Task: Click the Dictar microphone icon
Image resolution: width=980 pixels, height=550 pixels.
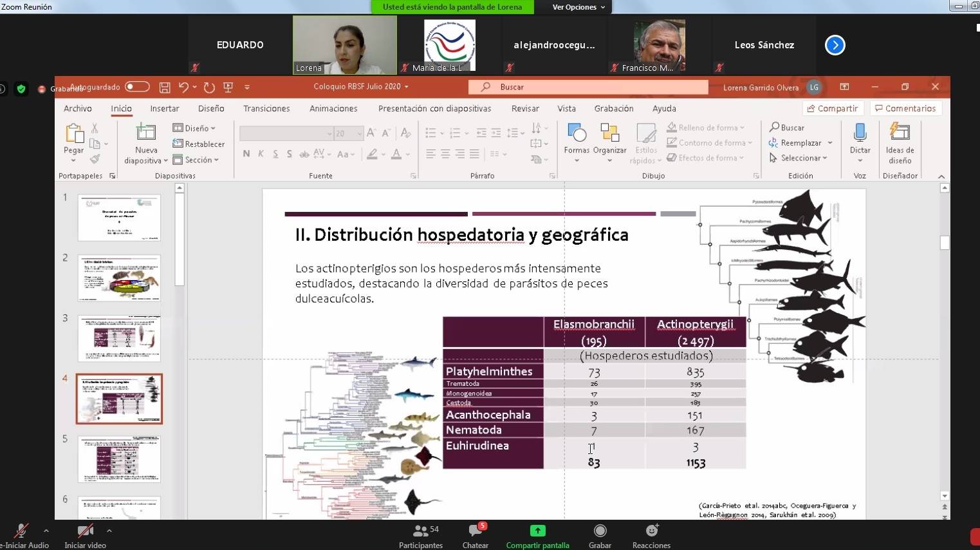Action: point(860,133)
